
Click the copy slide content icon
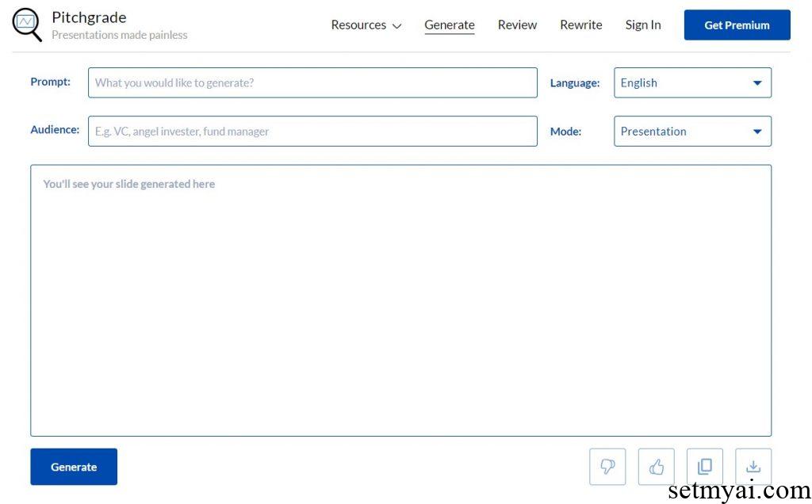tap(704, 466)
